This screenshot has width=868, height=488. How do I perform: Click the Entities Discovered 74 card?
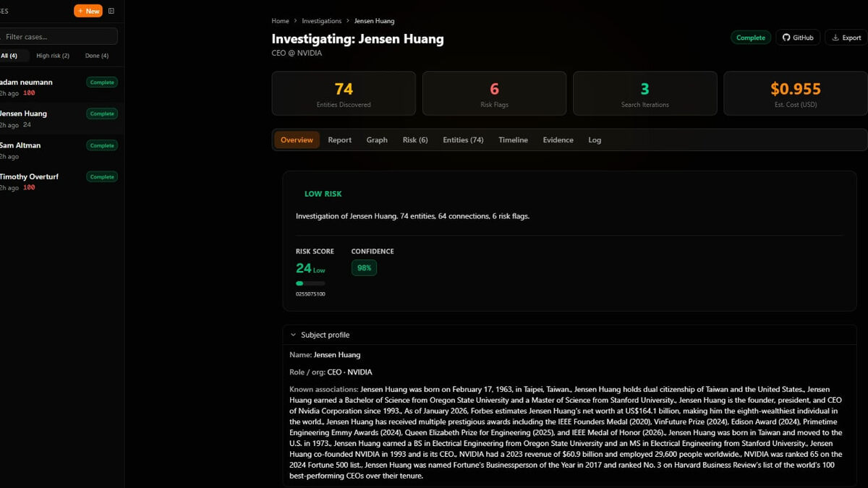(344, 93)
